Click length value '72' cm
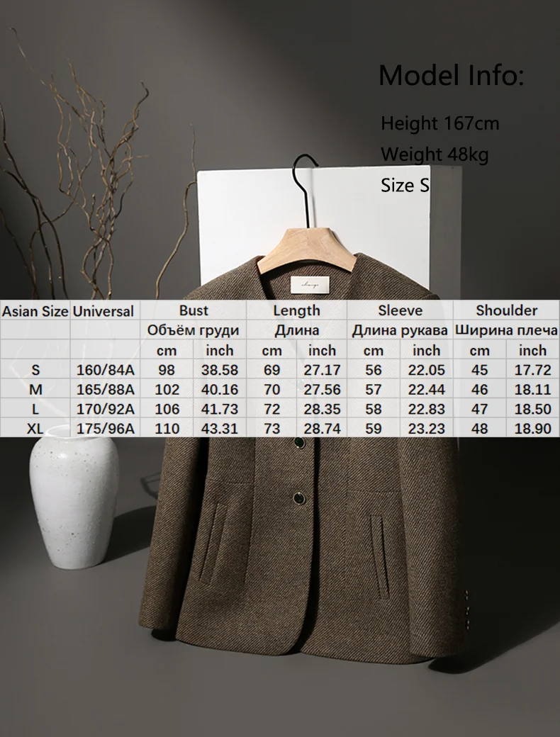The width and height of the screenshot is (560, 737). pyautogui.click(x=271, y=410)
